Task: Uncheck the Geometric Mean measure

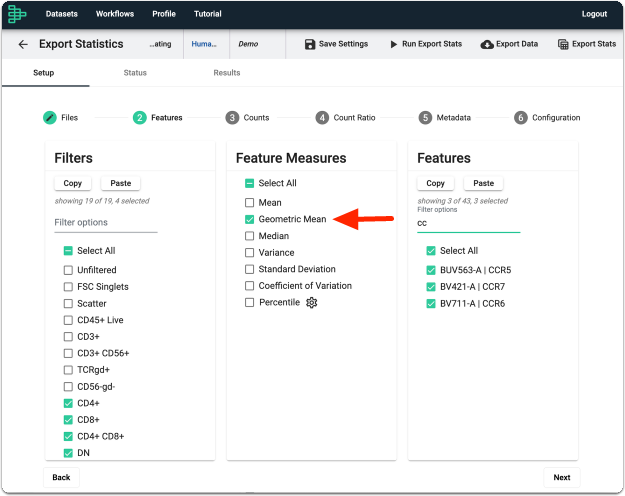Action: click(x=250, y=219)
